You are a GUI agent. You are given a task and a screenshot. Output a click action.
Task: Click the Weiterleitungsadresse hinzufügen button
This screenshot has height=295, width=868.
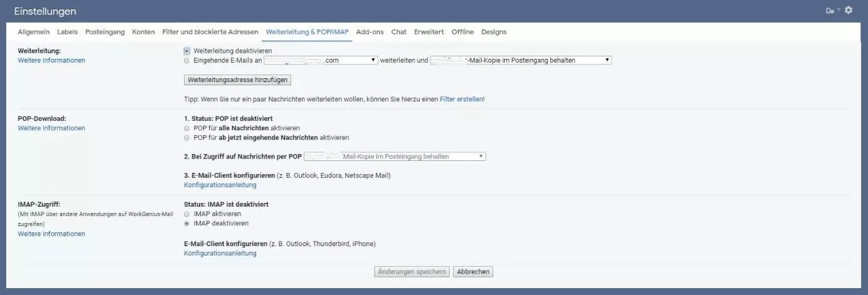tap(237, 80)
